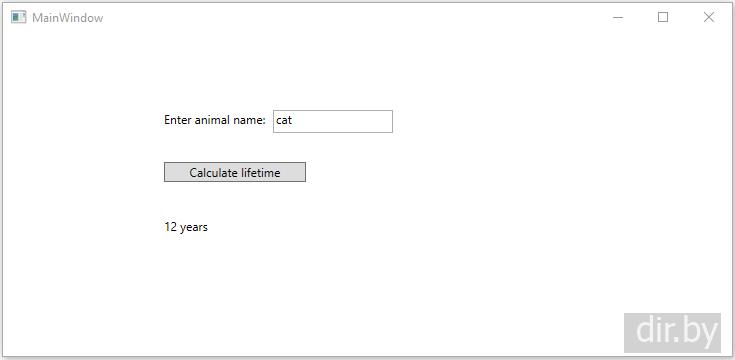This screenshot has height=360, width=735.
Task: Click the word "cat" in the input field
Action: pyautogui.click(x=284, y=120)
